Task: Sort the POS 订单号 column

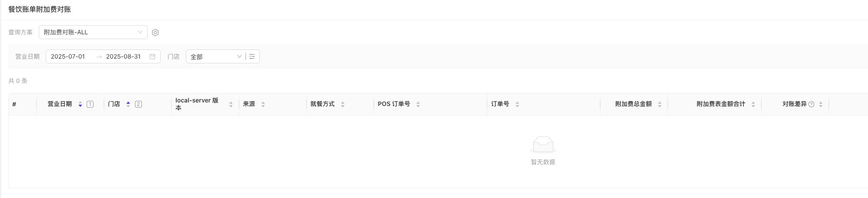Action: [x=418, y=104]
